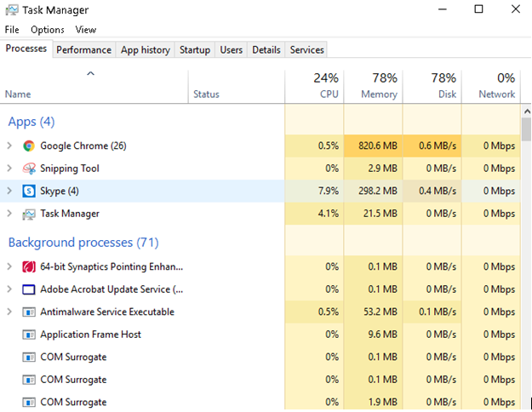Click the Skype app icon
Image resolution: width=532 pixels, height=412 pixels.
29,191
